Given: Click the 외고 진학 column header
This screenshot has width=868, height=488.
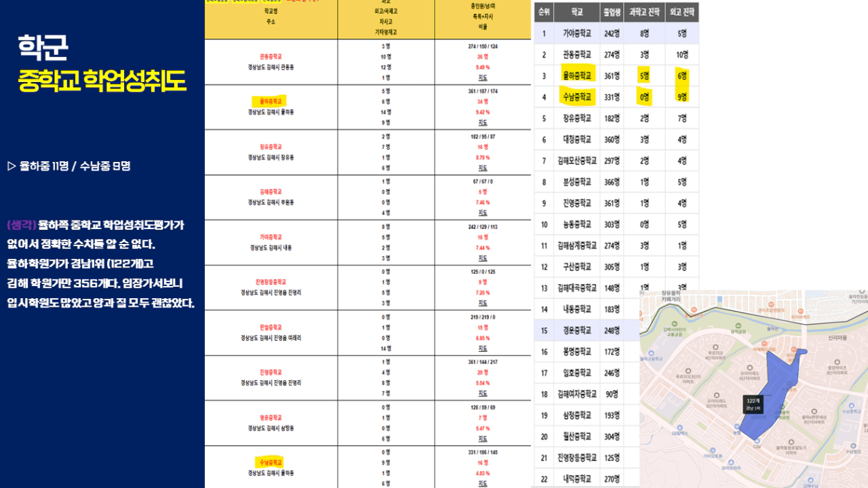Looking at the screenshot, I should coord(682,12).
